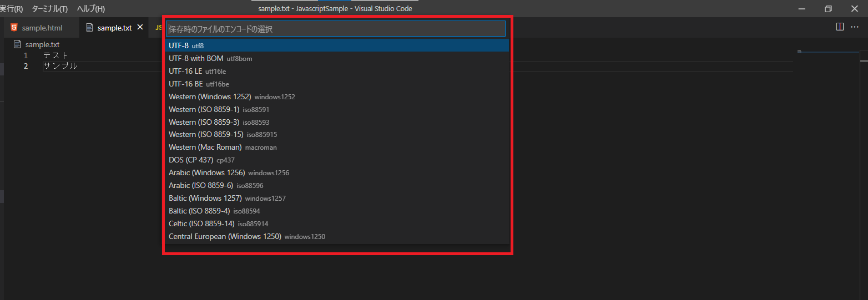868x300 pixels.
Task: Select UTF-16 BE encoding
Action: (337, 84)
